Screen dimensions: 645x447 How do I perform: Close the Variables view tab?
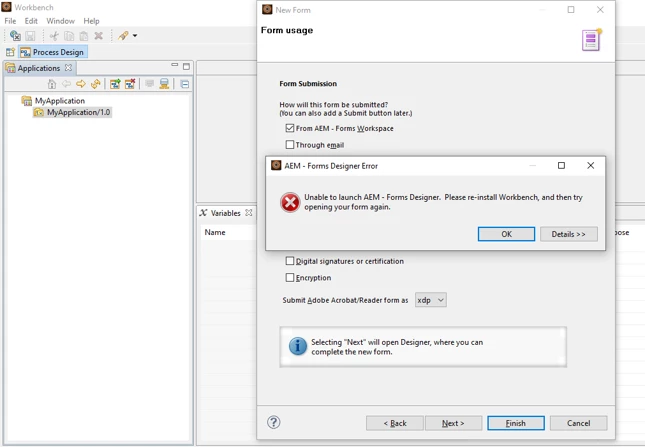[248, 213]
